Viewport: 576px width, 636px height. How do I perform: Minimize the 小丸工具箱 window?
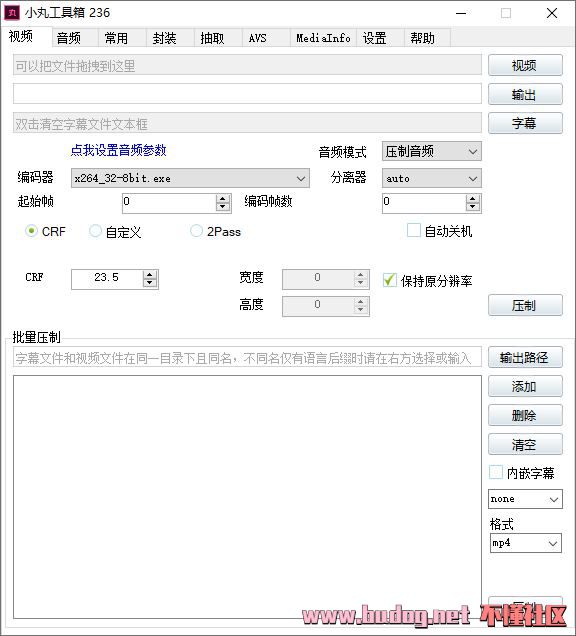(x=461, y=13)
